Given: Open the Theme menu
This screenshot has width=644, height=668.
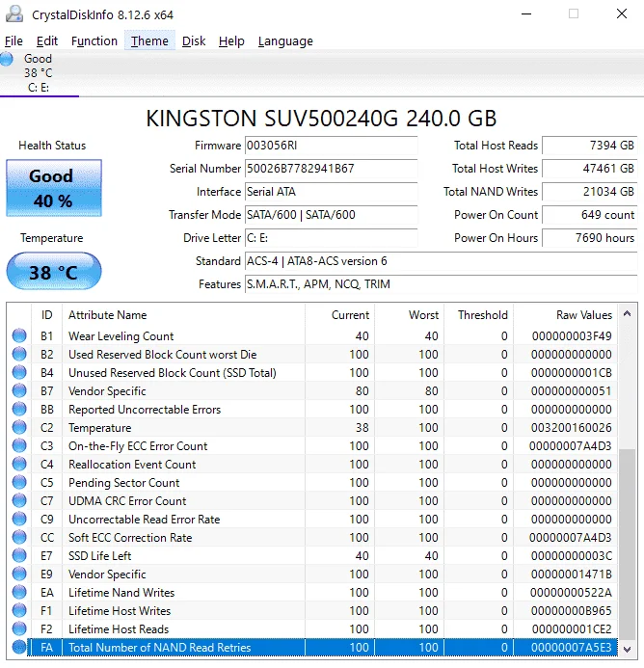Looking at the screenshot, I should click(149, 40).
